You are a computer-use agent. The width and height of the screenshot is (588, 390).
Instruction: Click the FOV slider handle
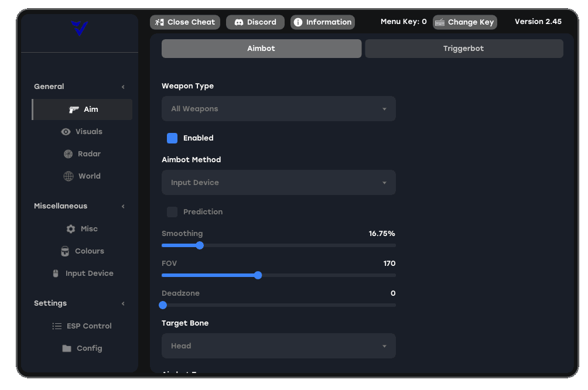pyautogui.click(x=258, y=275)
